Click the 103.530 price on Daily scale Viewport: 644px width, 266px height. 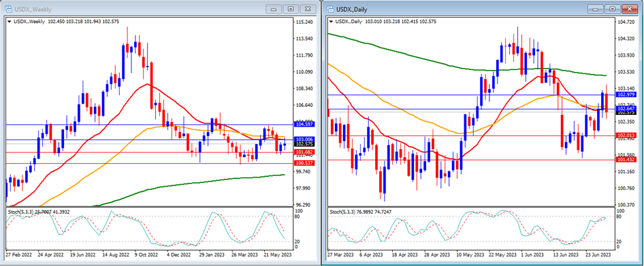pos(626,72)
